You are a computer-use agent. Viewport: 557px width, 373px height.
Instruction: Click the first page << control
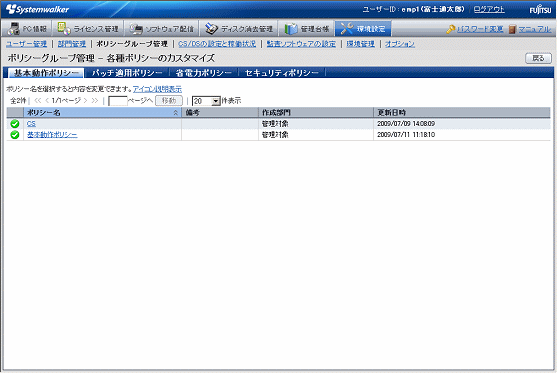pos(38,101)
